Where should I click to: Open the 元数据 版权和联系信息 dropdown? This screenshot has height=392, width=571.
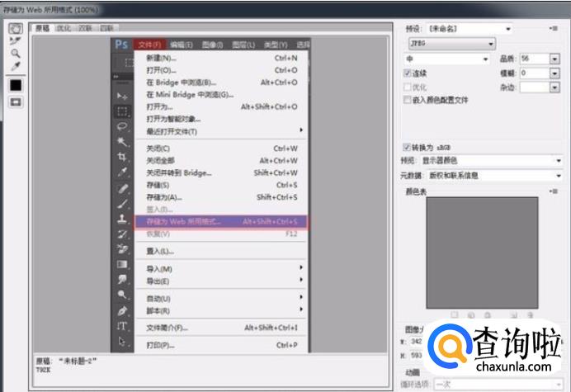[495, 176]
